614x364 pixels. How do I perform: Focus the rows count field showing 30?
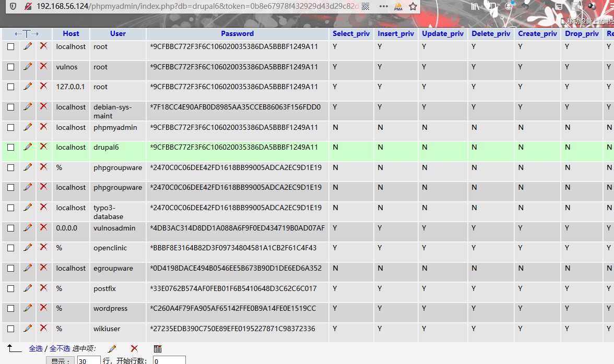click(89, 360)
